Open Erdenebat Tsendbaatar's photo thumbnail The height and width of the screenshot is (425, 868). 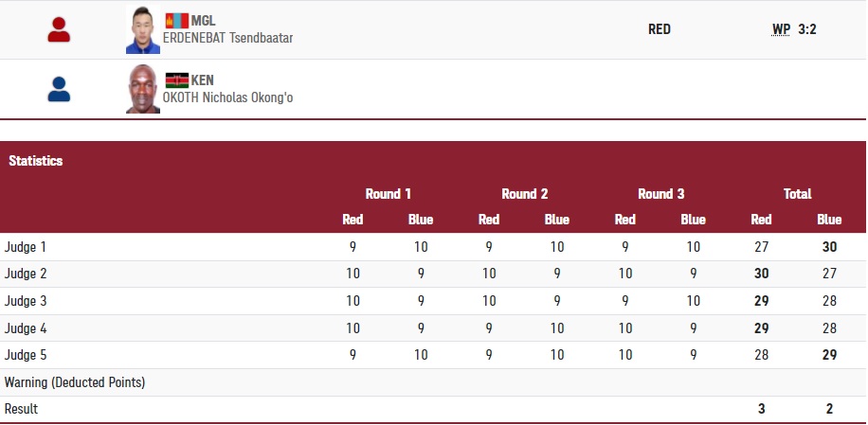(143, 30)
